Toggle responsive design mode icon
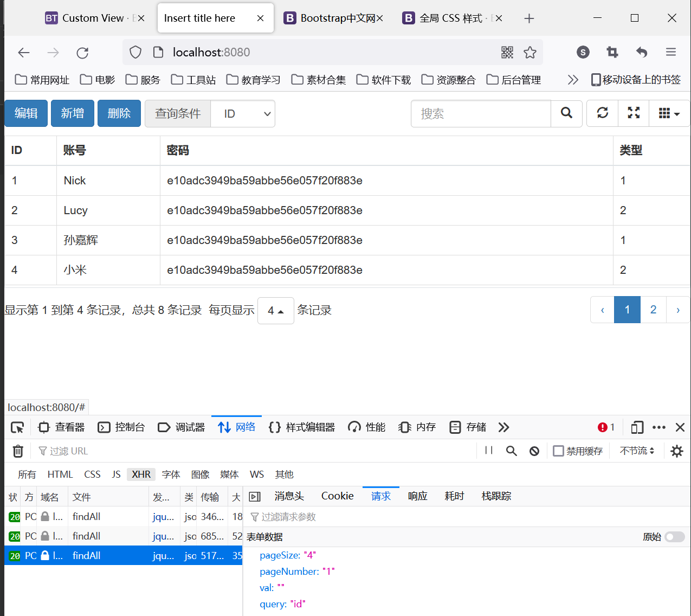The height and width of the screenshot is (616, 691). click(x=637, y=427)
